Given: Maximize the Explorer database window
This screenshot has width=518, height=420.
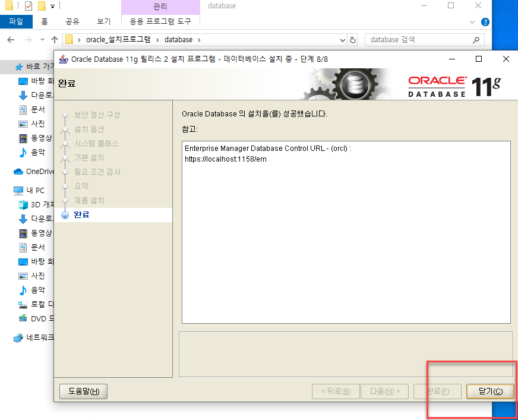Looking at the screenshot, I should (x=451, y=5).
